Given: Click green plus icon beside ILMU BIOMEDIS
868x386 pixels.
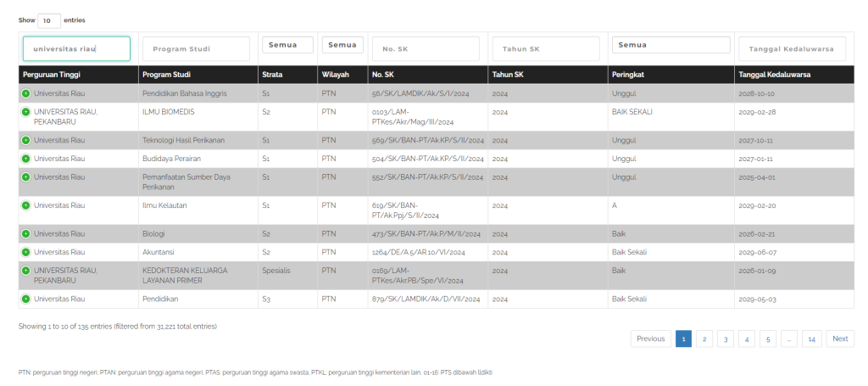Looking at the screenshot, I should pos(25,112).
